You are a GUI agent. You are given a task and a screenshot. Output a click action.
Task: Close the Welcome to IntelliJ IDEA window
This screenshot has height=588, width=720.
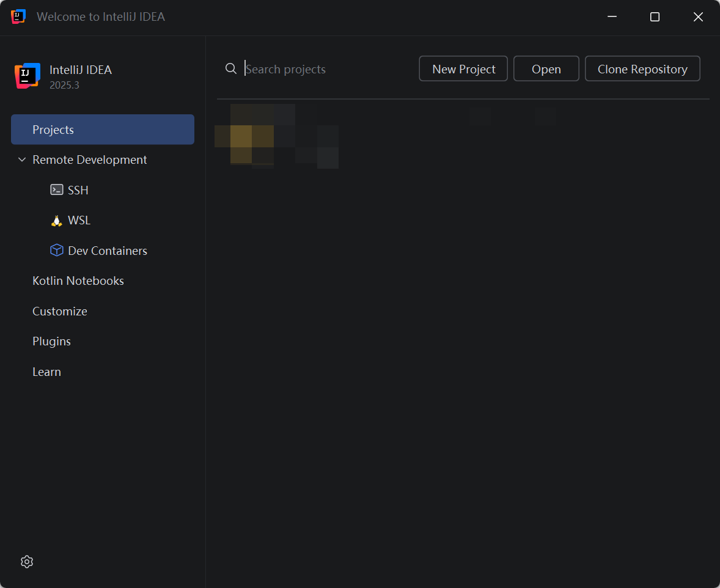(x=698, y=17)
